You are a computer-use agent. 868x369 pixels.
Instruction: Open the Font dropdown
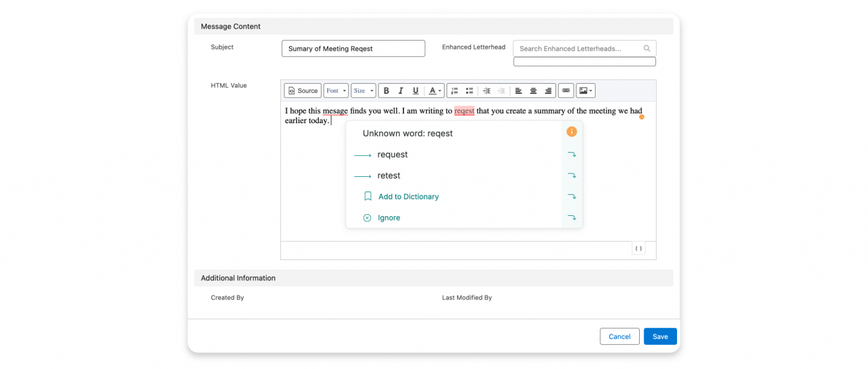coord(336,90)
